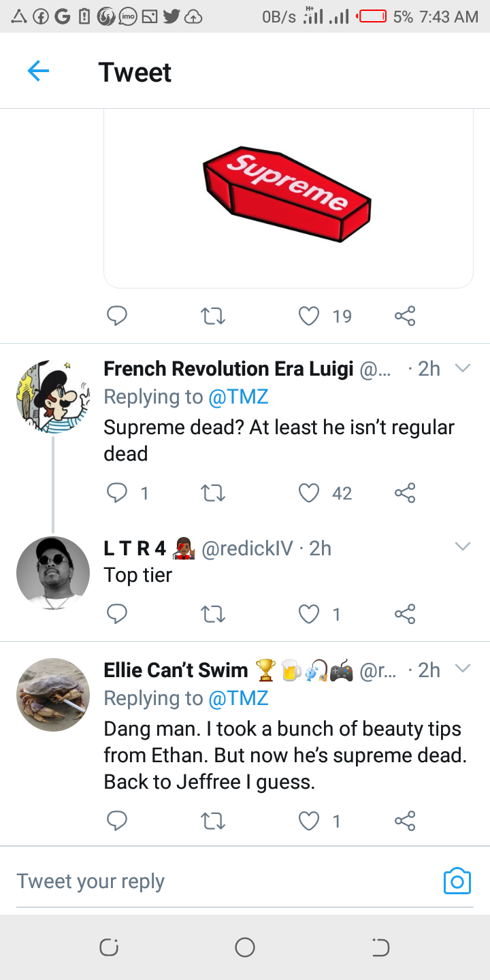The image size is (490, 980).
Task: Open the @TMZ link in Ellie's reply
Action: pos(238,698)
